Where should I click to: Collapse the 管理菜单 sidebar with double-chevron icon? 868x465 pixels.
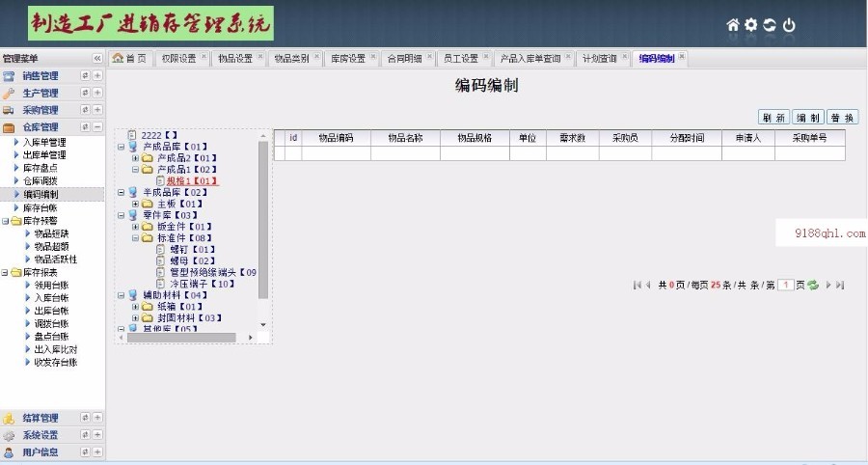pos(97,58)
